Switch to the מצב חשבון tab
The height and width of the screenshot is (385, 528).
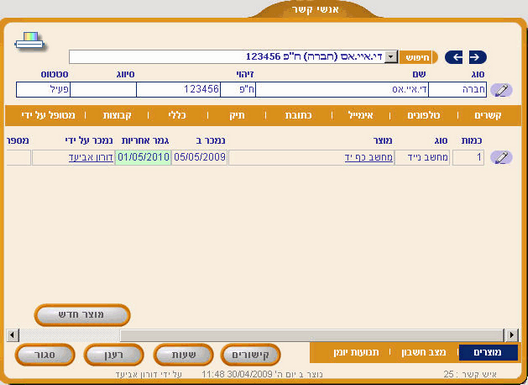pyautogui.click(x=424, y=353)
